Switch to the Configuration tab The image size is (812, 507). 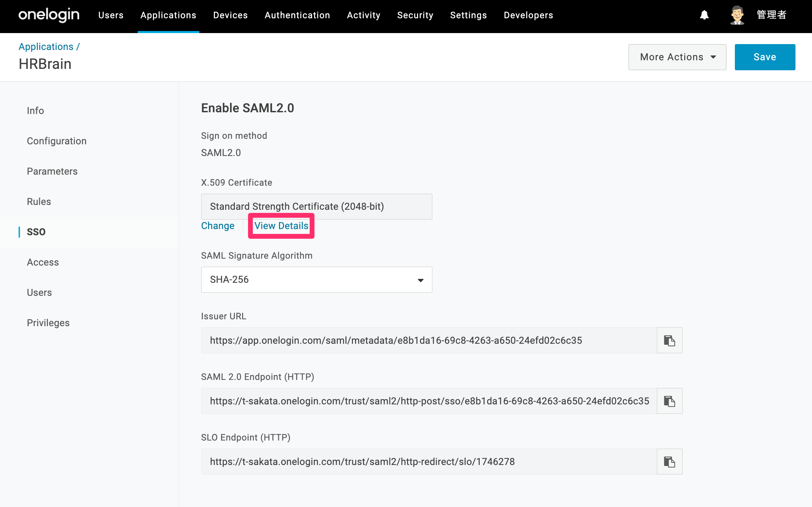point(56,141)
